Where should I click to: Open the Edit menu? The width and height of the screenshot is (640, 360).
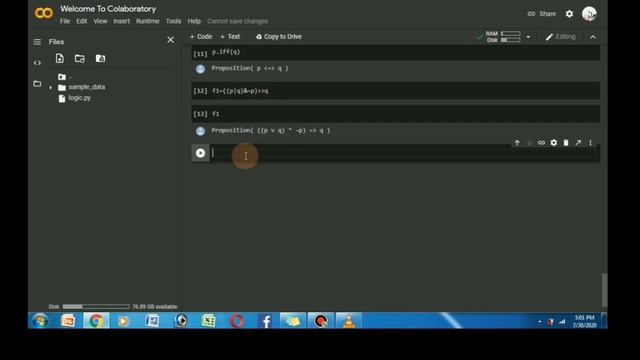click(x=82, y=21)
